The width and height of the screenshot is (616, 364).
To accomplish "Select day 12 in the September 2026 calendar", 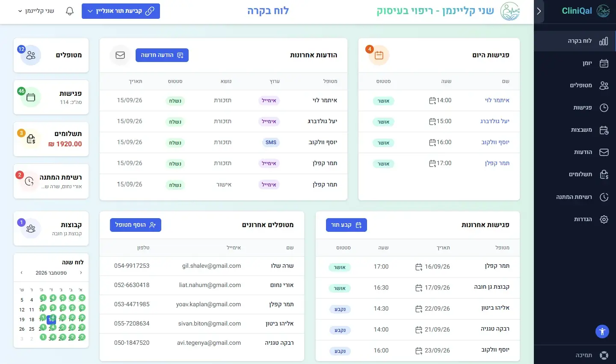I will [x=22, y=310].
